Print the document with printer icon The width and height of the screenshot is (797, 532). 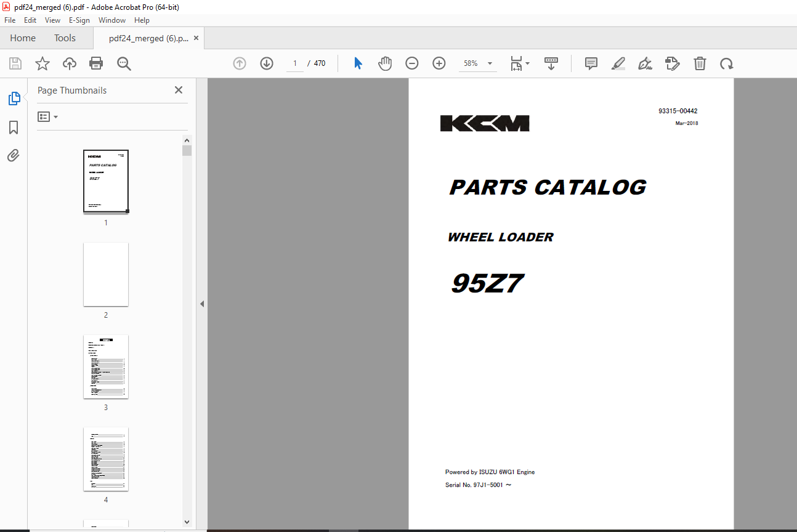[96, 63]
